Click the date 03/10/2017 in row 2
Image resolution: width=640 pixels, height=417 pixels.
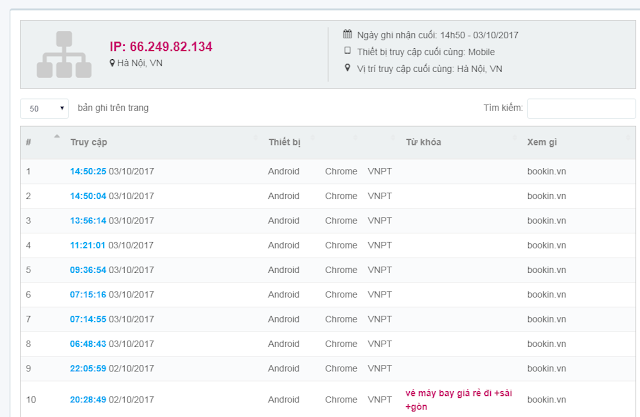(x=131, y=196)
